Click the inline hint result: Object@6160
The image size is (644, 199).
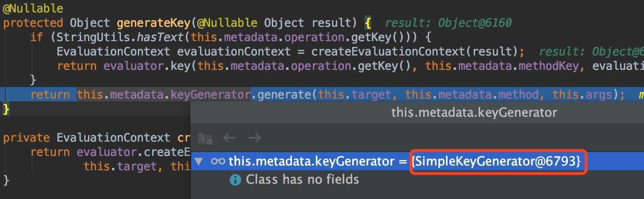point(448,23)
